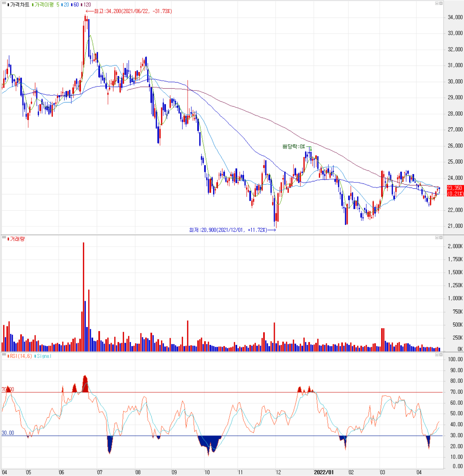The image size is (464, 476).
Task: Close the RSI indicator pane
Action: point(441,355)
